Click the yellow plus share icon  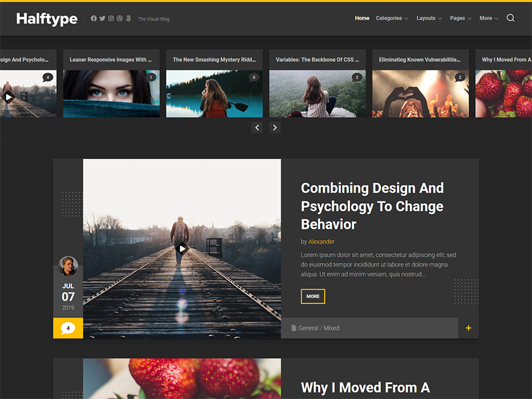[x=469, y=328]
